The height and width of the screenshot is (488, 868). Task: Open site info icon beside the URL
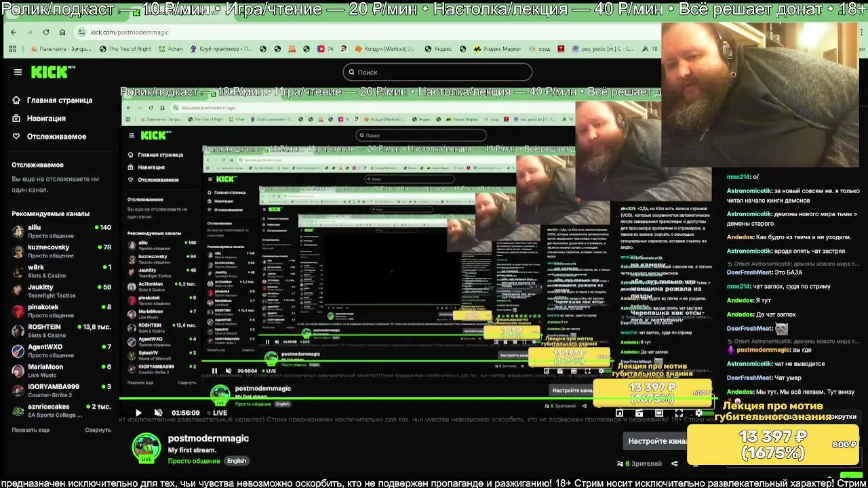82,32
